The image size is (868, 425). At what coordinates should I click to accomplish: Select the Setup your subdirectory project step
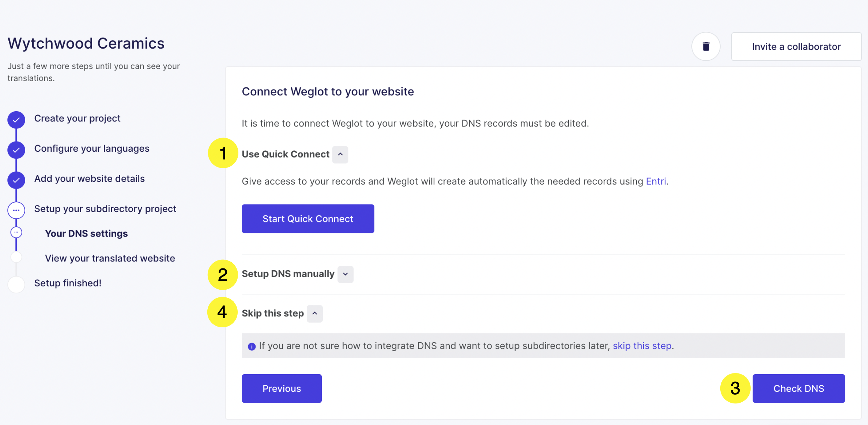[x=105, y=209]
